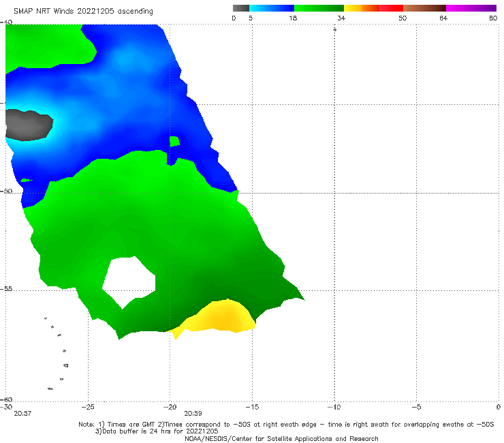This screenshot has width=504, height=443.
Task: Click the longitude label '-25'
Action: click(88, 407)
